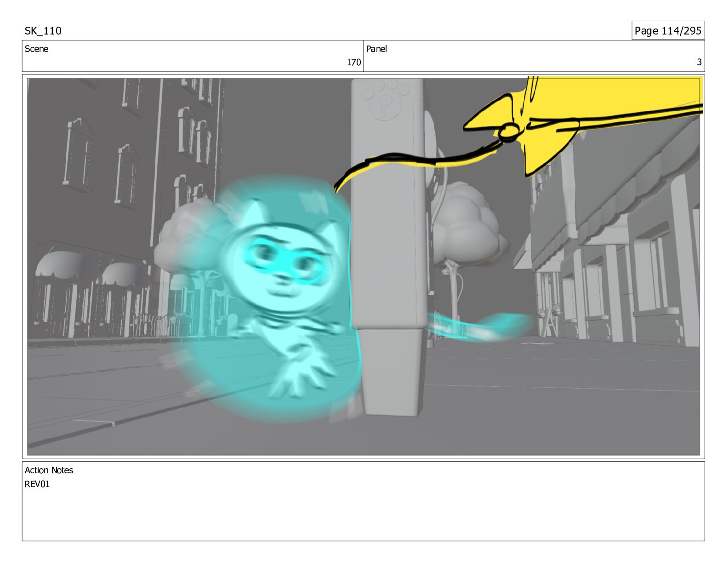Click the 'Scene' label
Image resolution: width=728 pixels, height=563 pixels.
click(36, 49)
